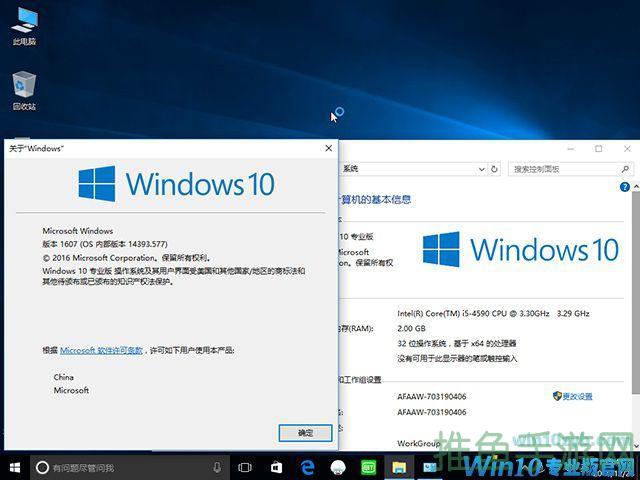Click the green app icon on the taskbar
The image size is (640, 480).
[x=368, y=467]
